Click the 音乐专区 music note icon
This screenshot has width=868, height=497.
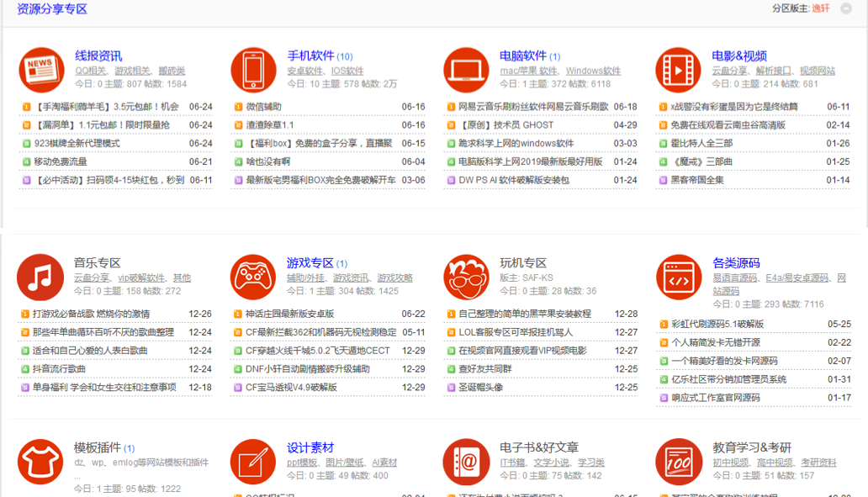pyautogui.click(x=40, y=277)
